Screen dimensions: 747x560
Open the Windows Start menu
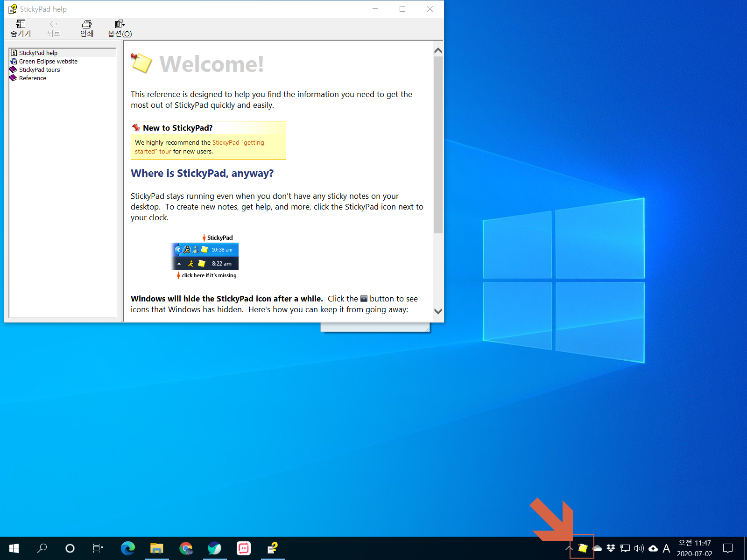[14, 548]
